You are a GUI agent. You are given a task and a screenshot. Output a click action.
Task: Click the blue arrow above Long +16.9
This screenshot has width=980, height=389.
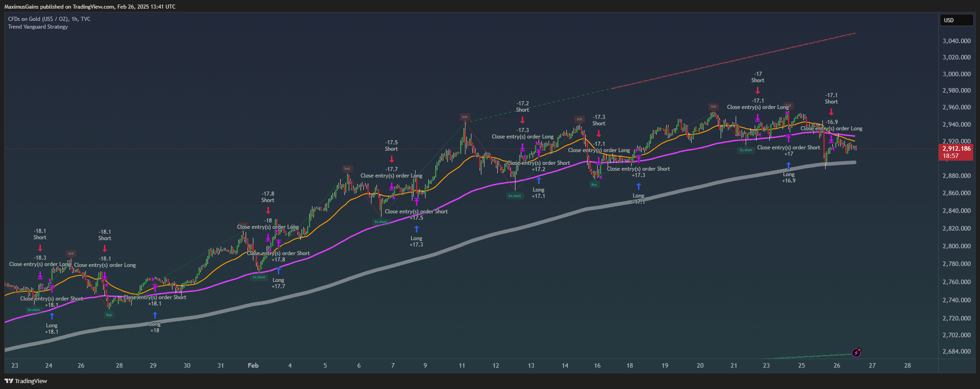click(788, 166)
